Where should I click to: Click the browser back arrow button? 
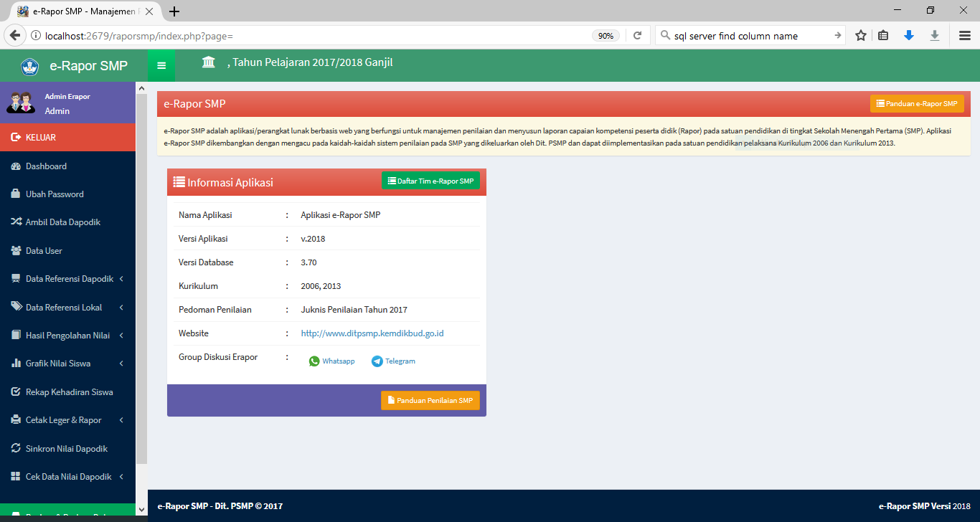[x=15, y=35]
